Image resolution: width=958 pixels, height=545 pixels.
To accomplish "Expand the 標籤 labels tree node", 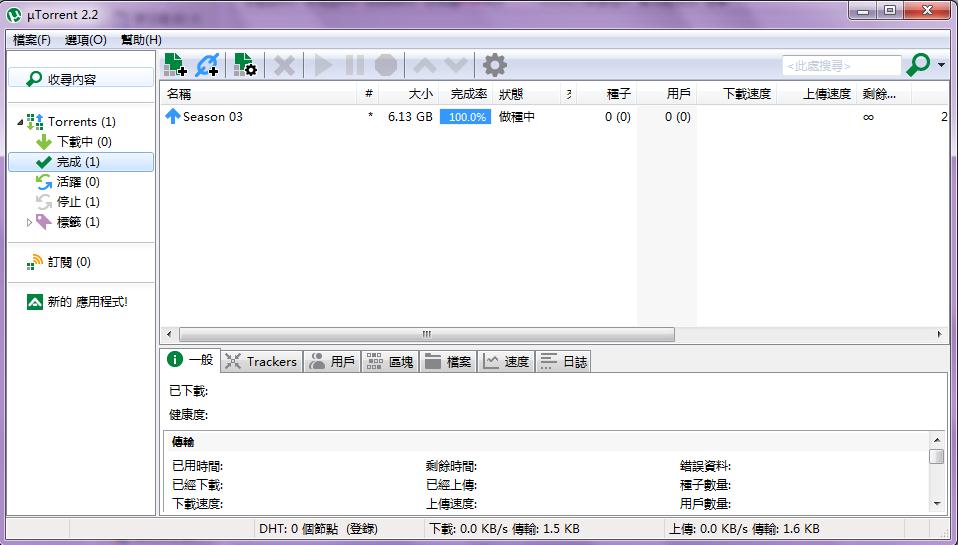I will click(x=29, y=222).
